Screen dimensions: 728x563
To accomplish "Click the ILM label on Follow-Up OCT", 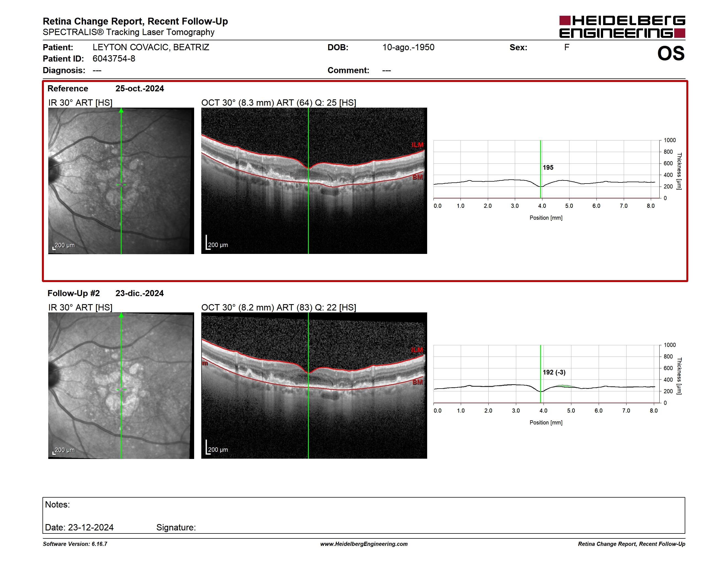I will (x=417, y=350).
